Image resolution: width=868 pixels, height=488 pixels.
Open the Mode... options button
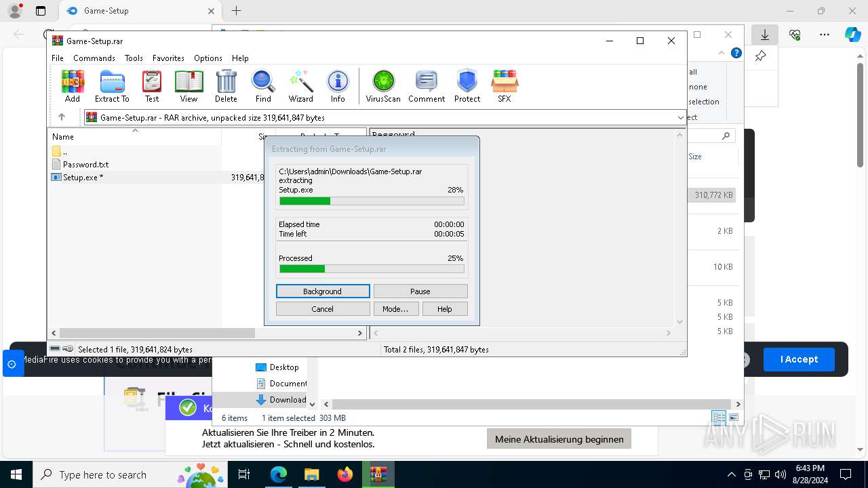point(395,309)
